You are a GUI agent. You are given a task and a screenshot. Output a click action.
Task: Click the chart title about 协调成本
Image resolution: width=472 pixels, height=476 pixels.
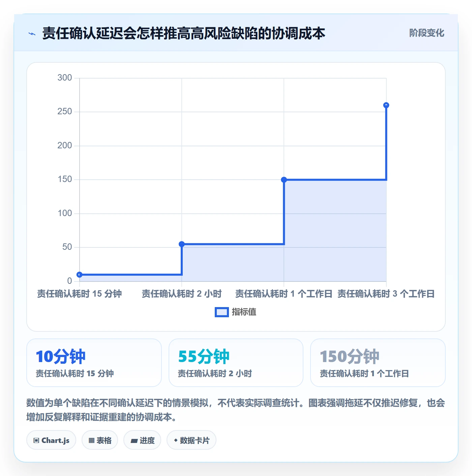coord(184,33)
